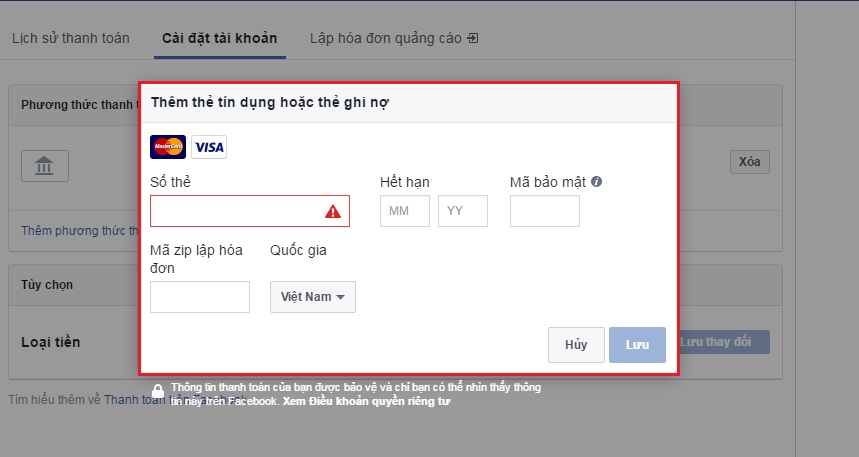This screenshot has height=457, width=859.
Task: Click the VISA card logo icon
Action: click(x=209, y=147)
